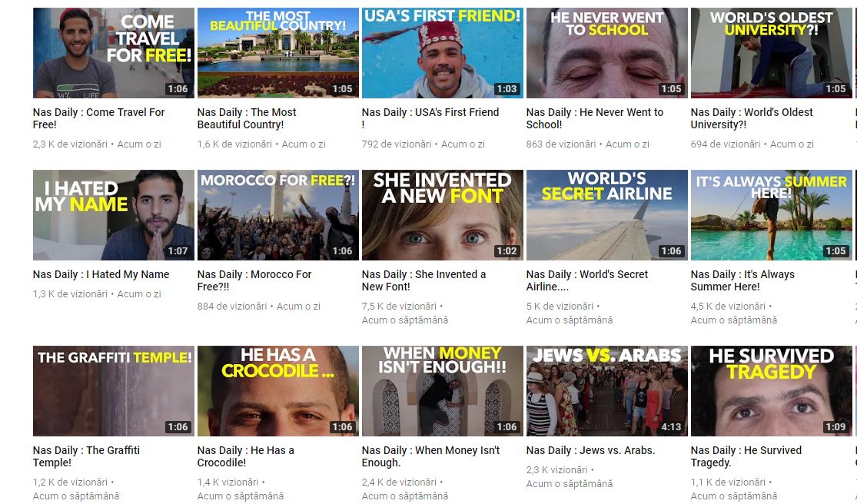Select the "I Hated My Name" thumbnail

tap(113, 215)
